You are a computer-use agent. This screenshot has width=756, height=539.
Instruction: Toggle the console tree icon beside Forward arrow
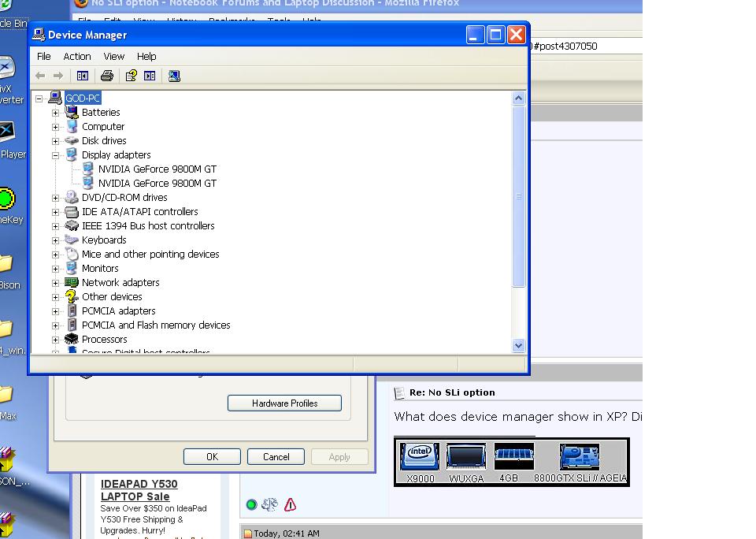click(x=83, y=76)
